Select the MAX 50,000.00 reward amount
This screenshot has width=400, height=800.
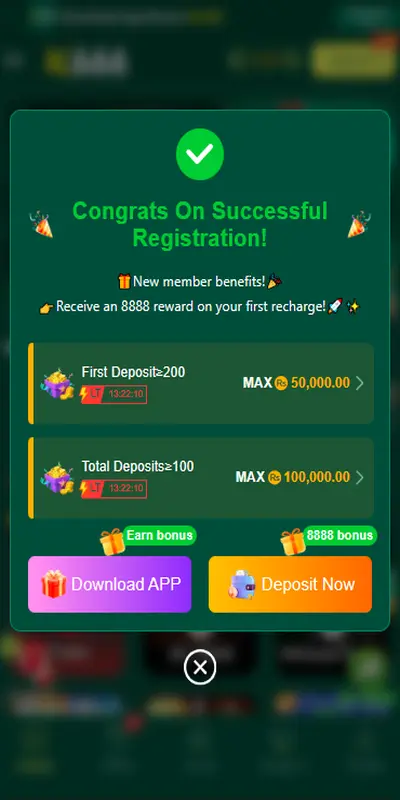[296, 383]
